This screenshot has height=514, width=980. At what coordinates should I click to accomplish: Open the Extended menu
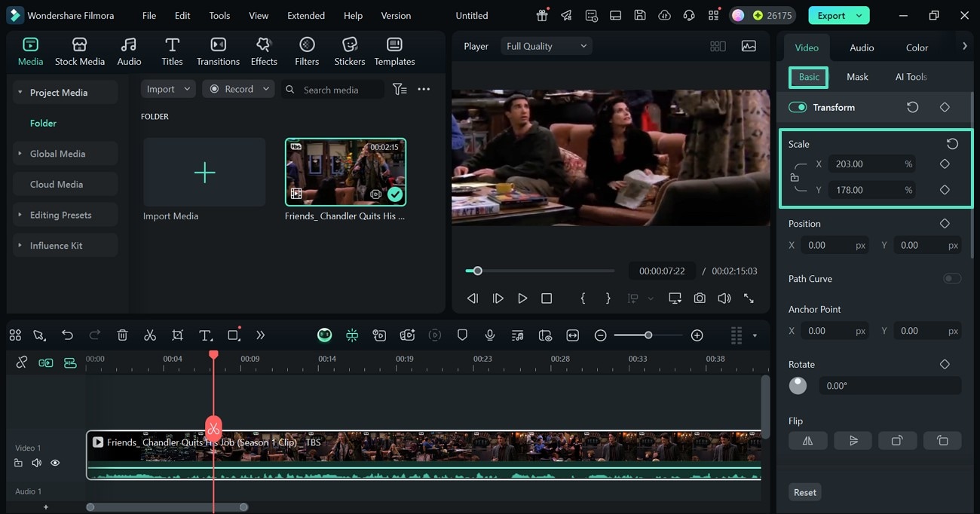click(306, 15)
